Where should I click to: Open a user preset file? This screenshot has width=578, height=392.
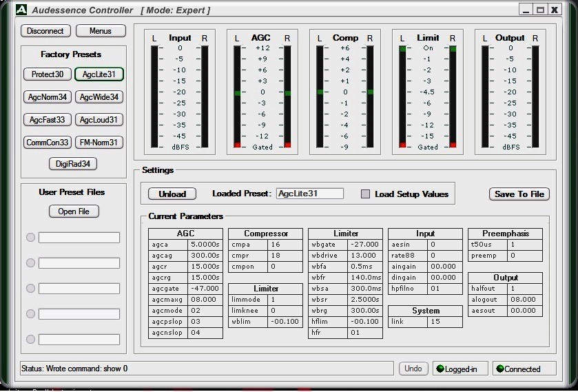(x=74, y=212)
